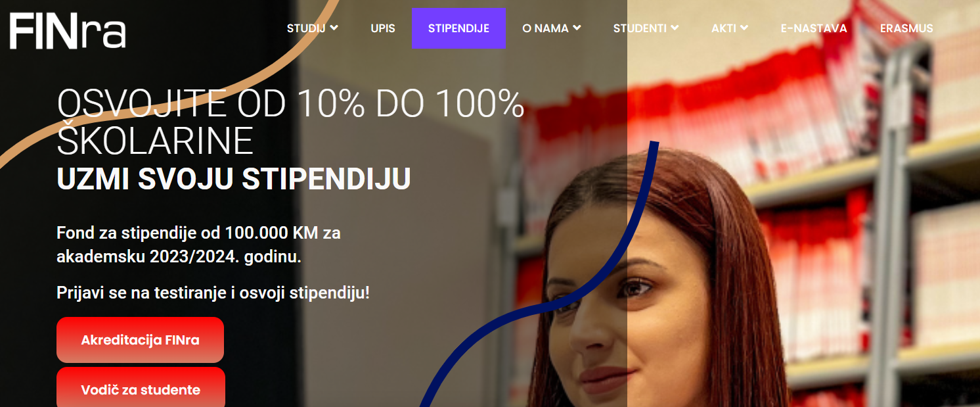
Task: Click the UZMI SVOJU STIPENDIJU heading
Action: (x=234, y=179)
